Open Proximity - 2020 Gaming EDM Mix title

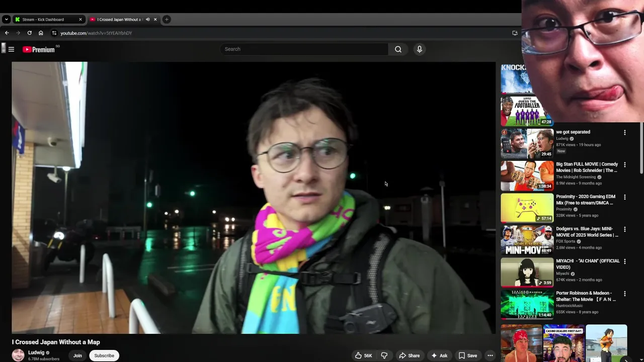tap(586, 200)
